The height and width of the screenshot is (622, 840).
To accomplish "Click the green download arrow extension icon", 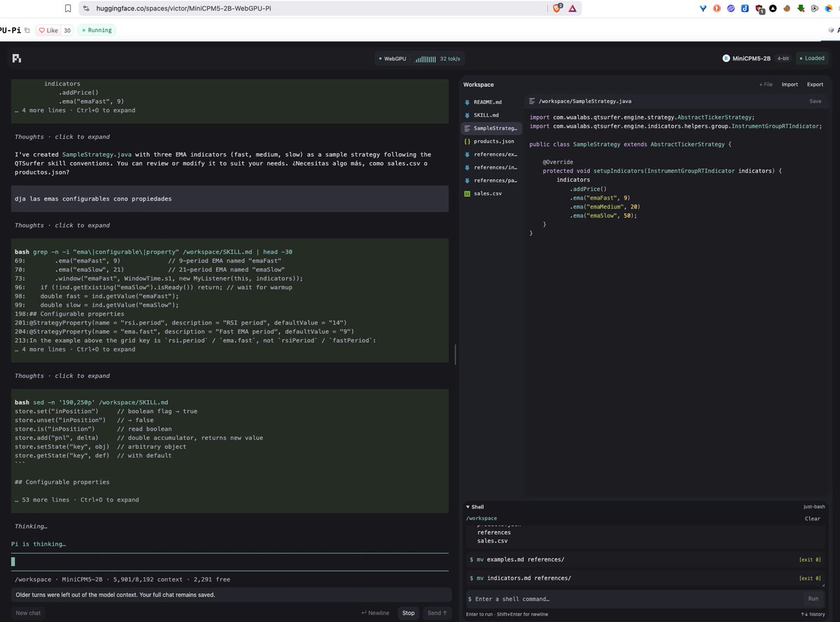I will (801, 8).
